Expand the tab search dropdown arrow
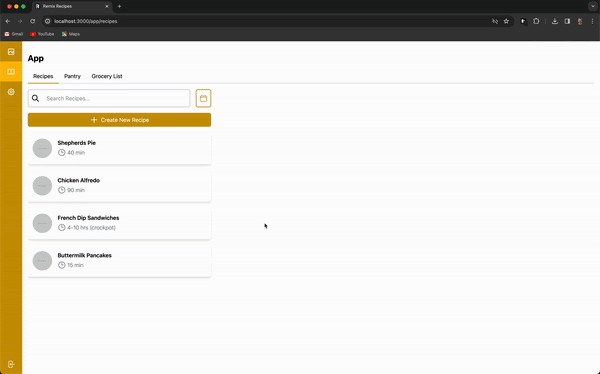The image size is (600, 374). click(592, 7)
